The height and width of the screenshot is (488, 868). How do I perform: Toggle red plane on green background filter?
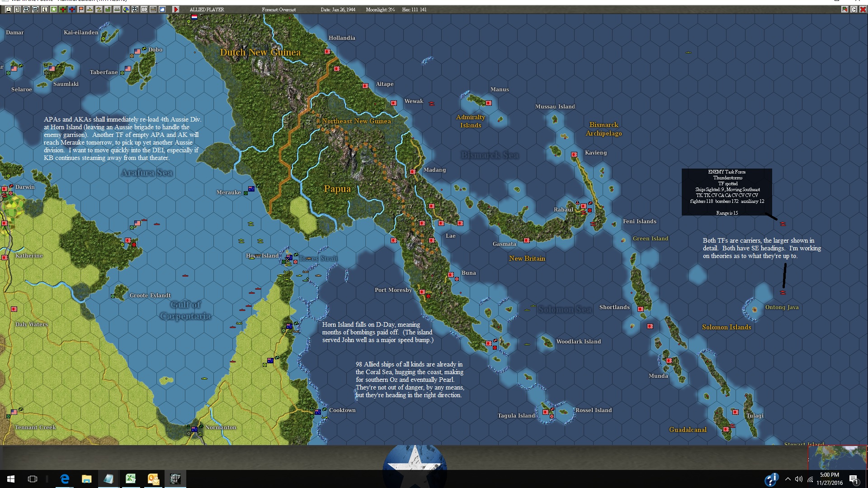pos(63,9)
